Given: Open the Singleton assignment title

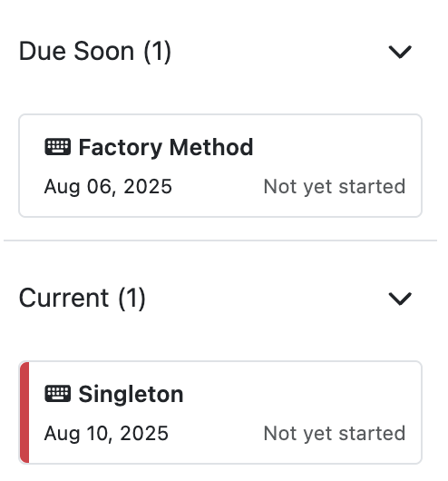Looking at the screenshot, I should (x=131, y=394).
